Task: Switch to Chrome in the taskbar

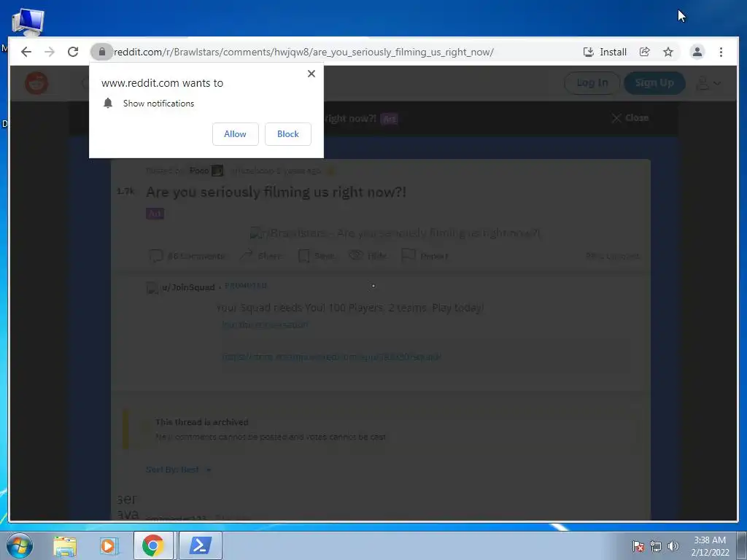Action: click(x=153, y=545)
